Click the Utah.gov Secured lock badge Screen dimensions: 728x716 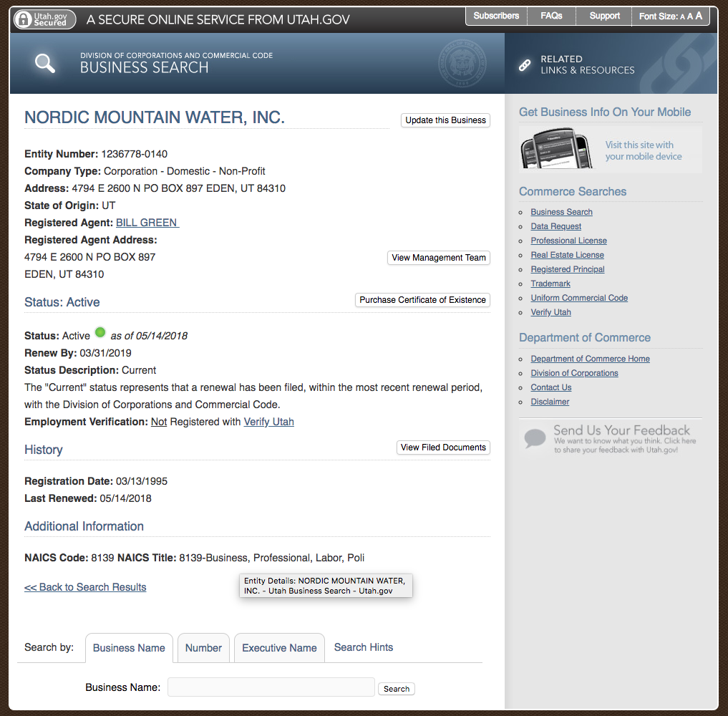pyautogui.click(x=44, y=19)
